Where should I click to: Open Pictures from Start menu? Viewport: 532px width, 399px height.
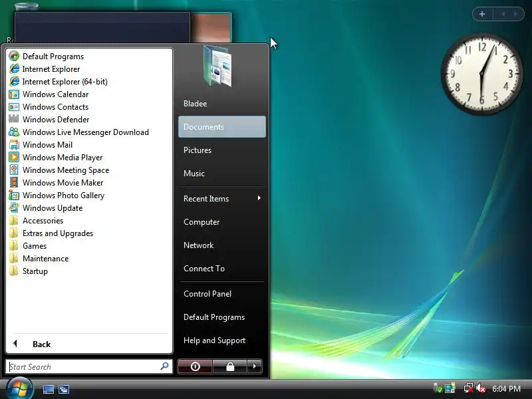point(222,150)
